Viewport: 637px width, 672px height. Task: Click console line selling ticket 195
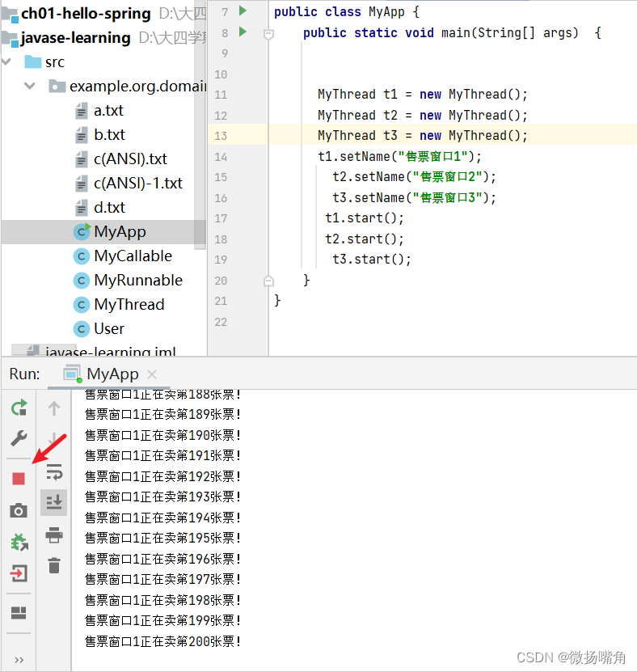[x=162, y=538]
